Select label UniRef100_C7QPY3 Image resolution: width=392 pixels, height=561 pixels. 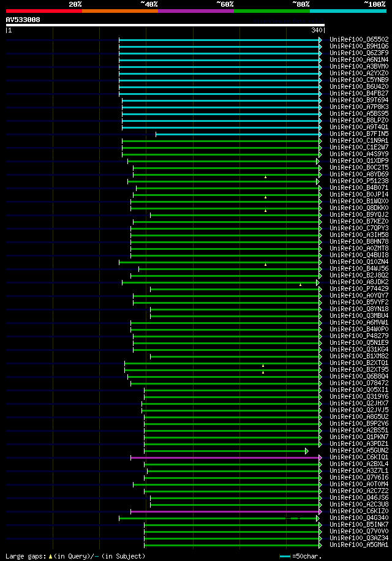pyautogui.click(x=359, y=228)
